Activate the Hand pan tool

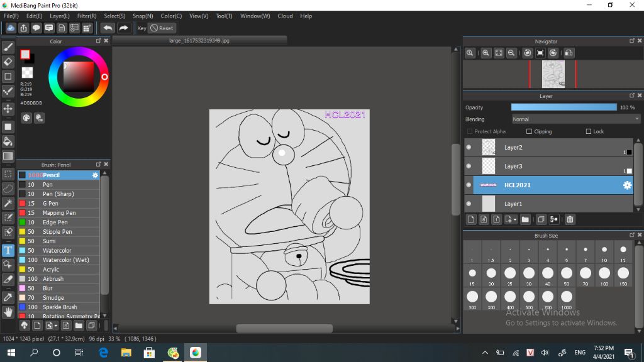(x=8, y=312)
